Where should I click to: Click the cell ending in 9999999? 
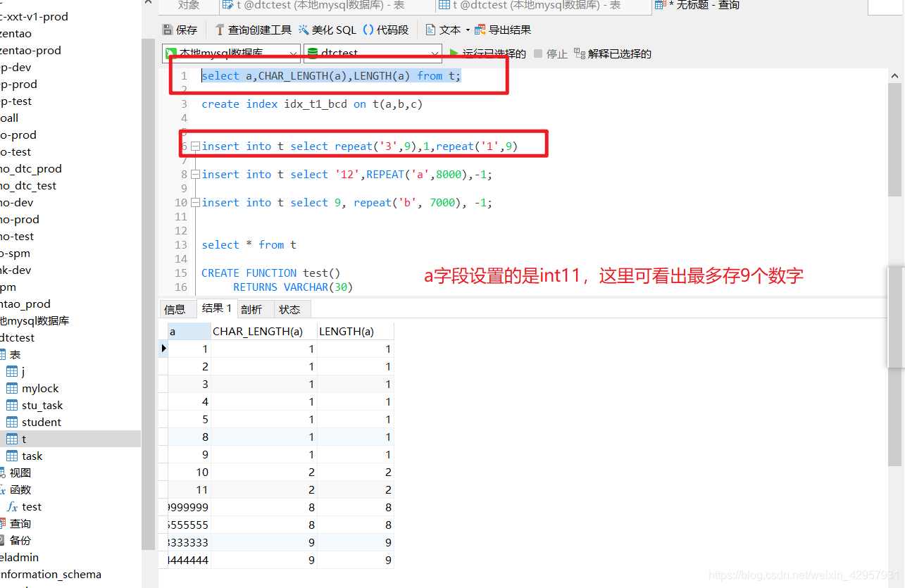point(189,507)
